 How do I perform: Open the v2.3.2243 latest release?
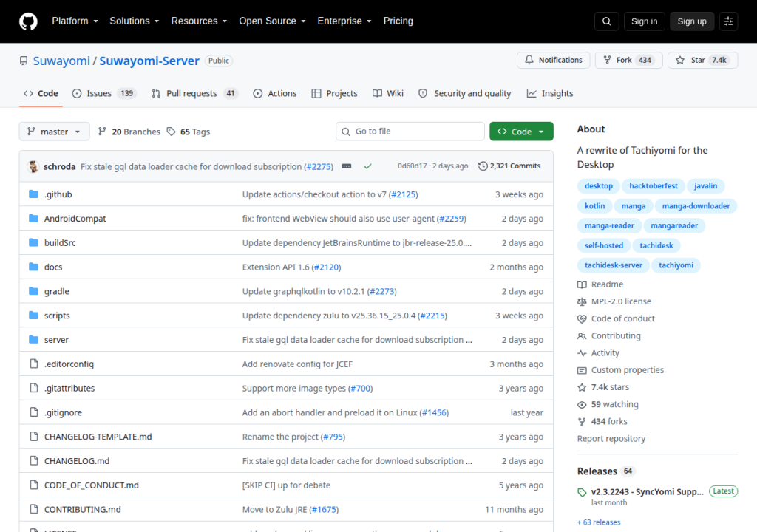click(647, 491)
